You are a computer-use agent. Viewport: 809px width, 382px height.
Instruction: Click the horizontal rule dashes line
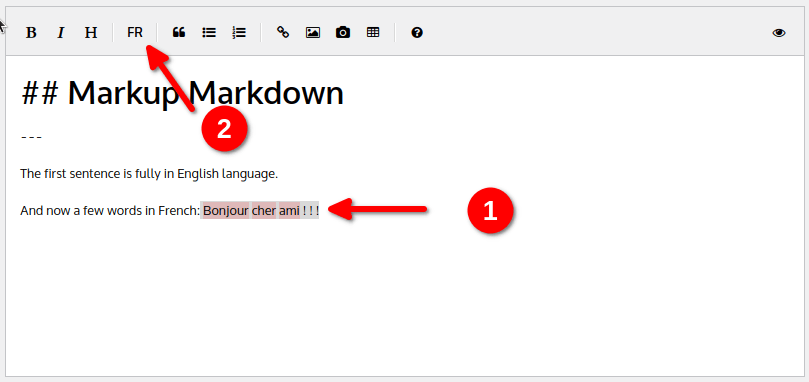[x=31, y=137]
